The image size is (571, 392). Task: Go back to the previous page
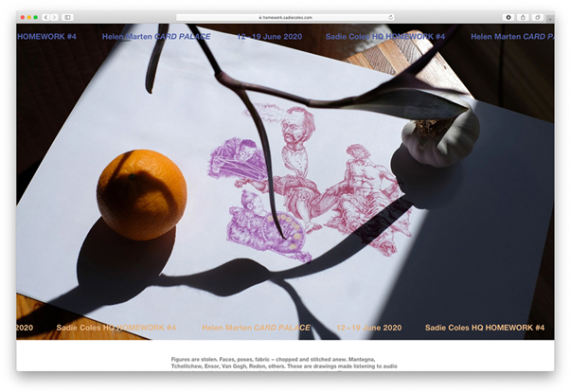click(45, 17)
